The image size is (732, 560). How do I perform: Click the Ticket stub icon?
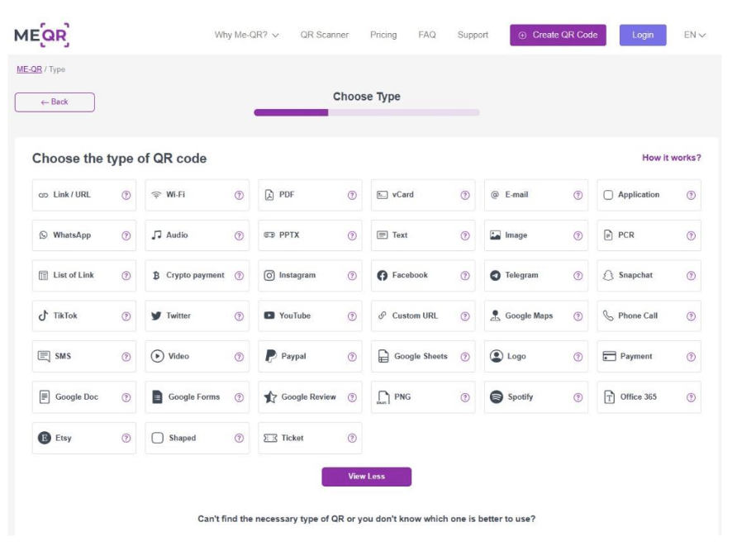pyautogui.click(x=270, y=438)
